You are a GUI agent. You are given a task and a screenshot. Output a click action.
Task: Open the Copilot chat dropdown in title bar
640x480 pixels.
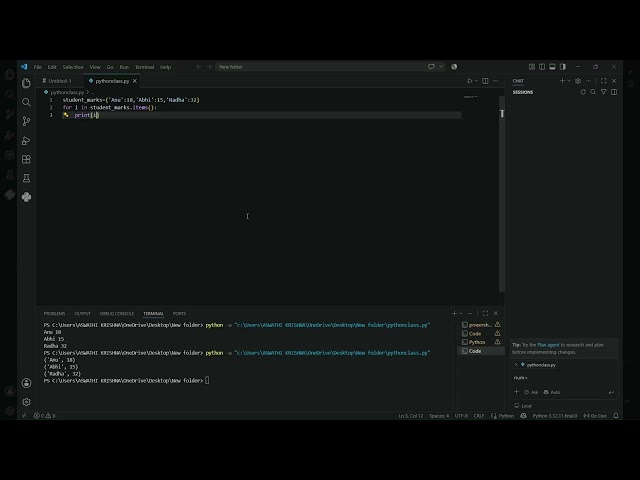(441, 67)
